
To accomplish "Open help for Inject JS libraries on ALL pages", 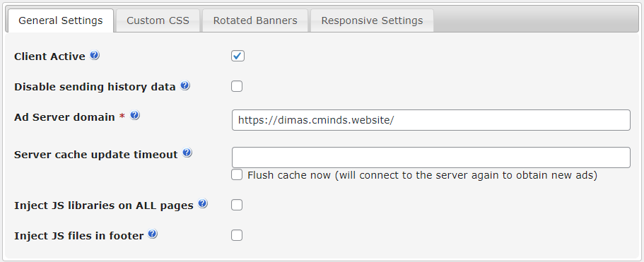I will [202, 204].
